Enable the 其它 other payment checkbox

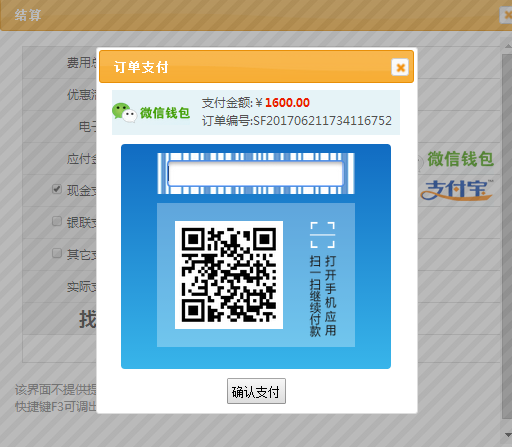(x=57, y=253)
